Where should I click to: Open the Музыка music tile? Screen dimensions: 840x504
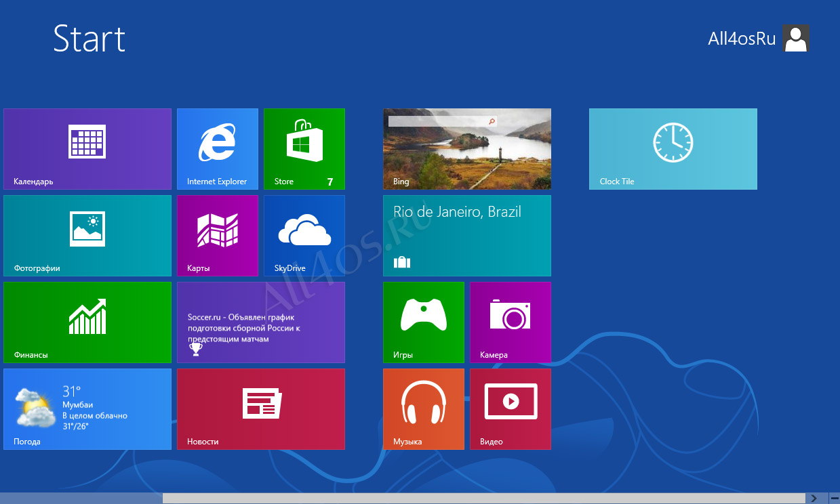424,409
